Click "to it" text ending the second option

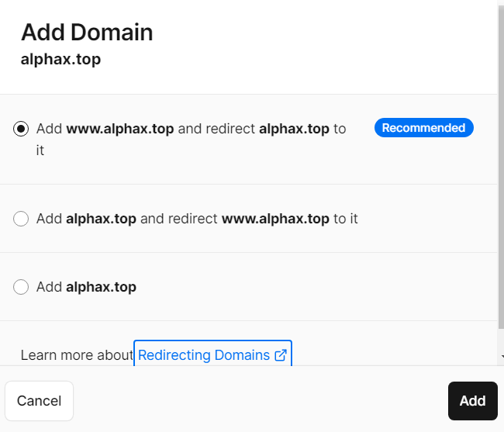pyautogui.click(x=346, y=219)
